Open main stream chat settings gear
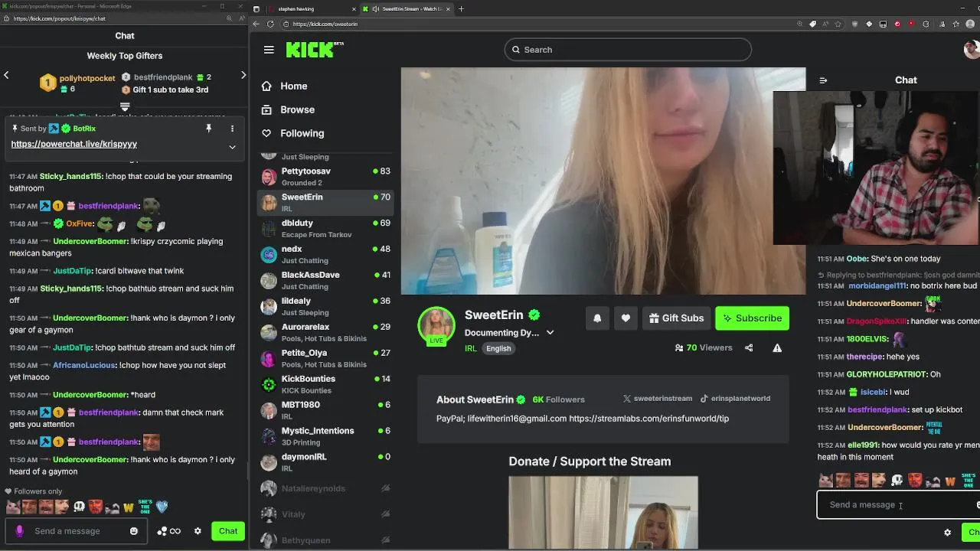 click(947, 533)
